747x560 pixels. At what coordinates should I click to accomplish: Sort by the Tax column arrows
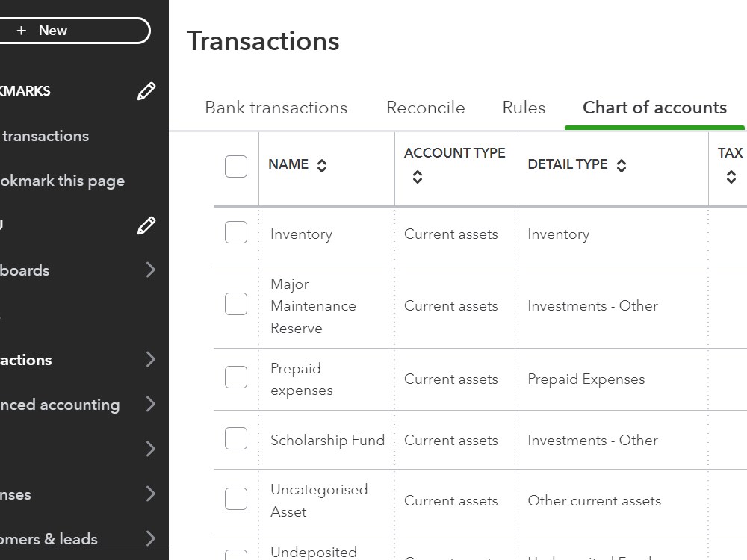(x=731, y=177)
